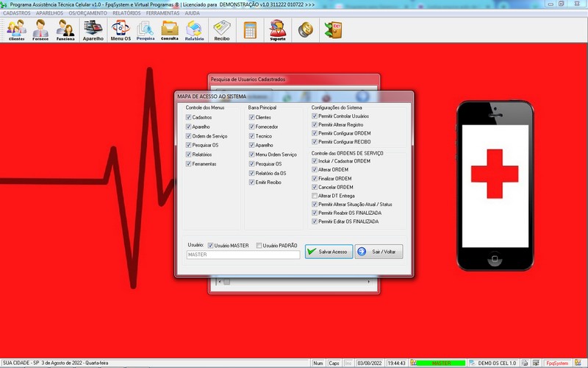Click the status bar icon right of FpqSystem

[578, 363]
